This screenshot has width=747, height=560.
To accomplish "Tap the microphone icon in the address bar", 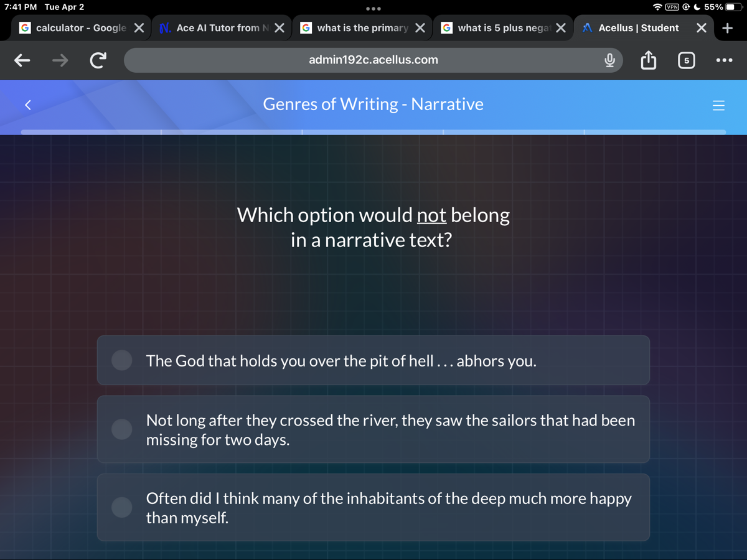I will (x=610, y=60).
